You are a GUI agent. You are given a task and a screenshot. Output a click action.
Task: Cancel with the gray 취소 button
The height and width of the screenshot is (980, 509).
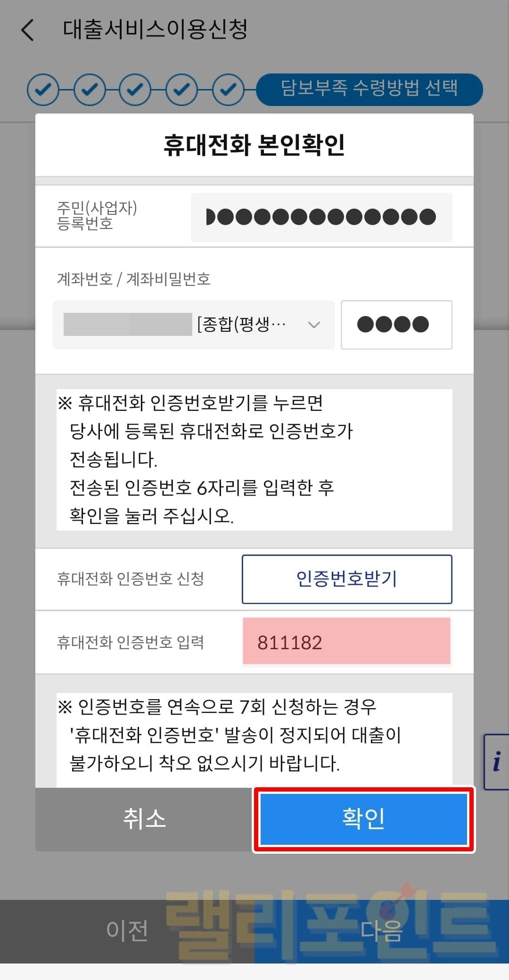click(144, 819)
